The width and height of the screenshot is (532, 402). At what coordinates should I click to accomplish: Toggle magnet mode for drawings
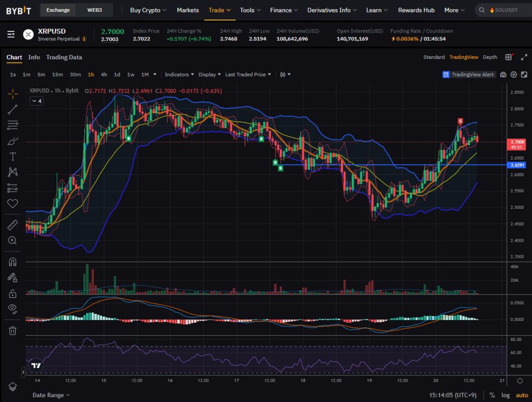coord(13,262)
